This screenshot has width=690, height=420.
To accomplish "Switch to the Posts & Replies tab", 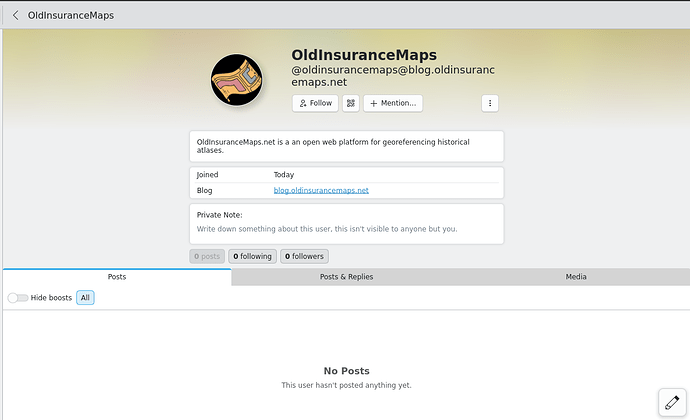I will click(x=346, y=277).
